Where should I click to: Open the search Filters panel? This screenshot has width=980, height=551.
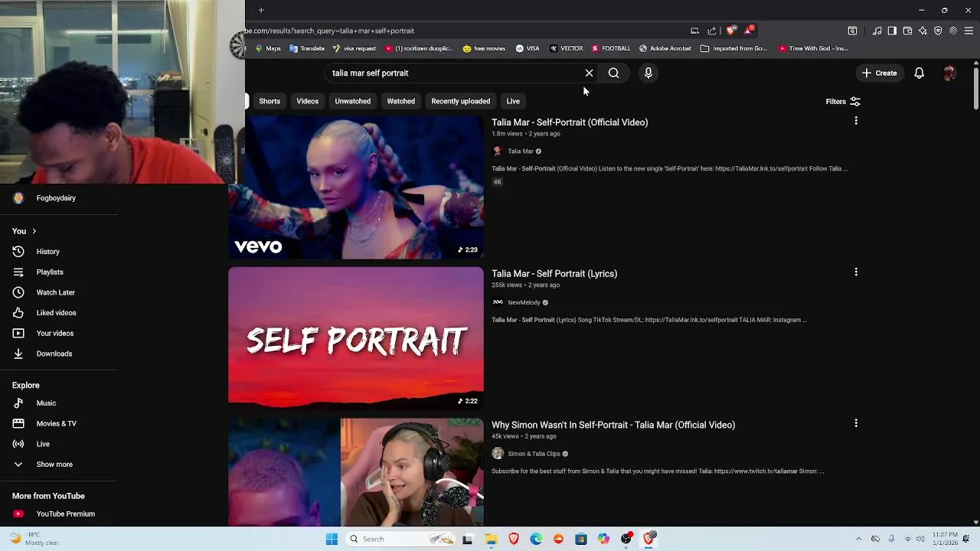coord(843,101)
